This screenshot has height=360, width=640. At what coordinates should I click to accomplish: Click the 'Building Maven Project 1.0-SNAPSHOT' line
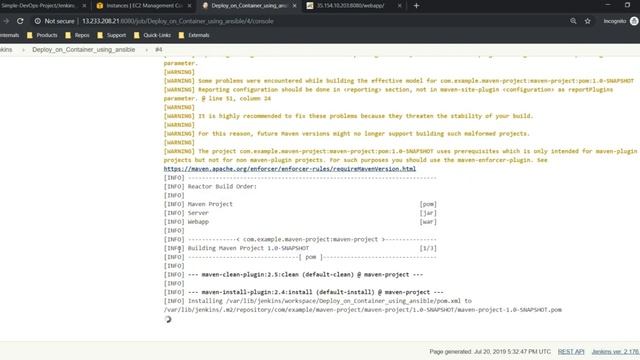pos(236,248)
